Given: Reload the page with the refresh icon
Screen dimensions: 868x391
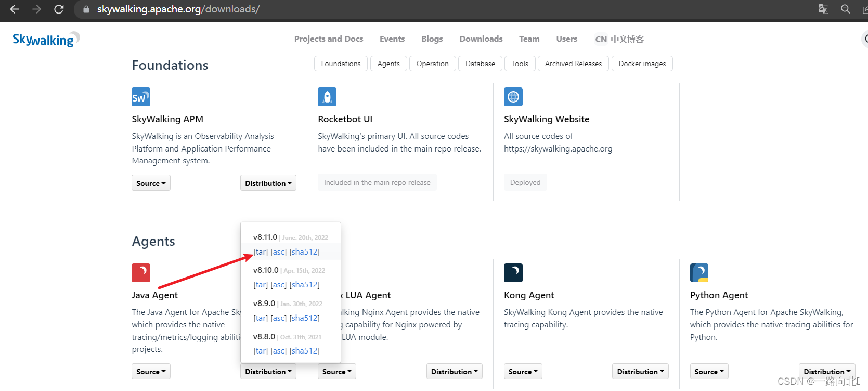Looking at the screenshot, I should (59, 9).
